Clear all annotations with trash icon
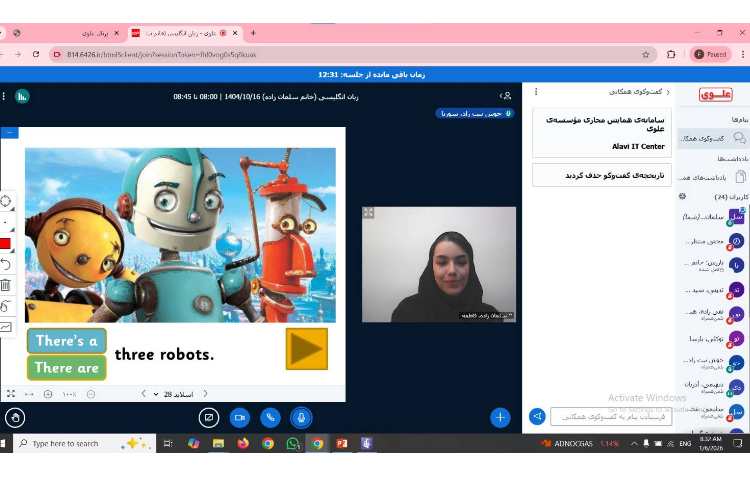 pyautogui.click(x=5, y=285)
